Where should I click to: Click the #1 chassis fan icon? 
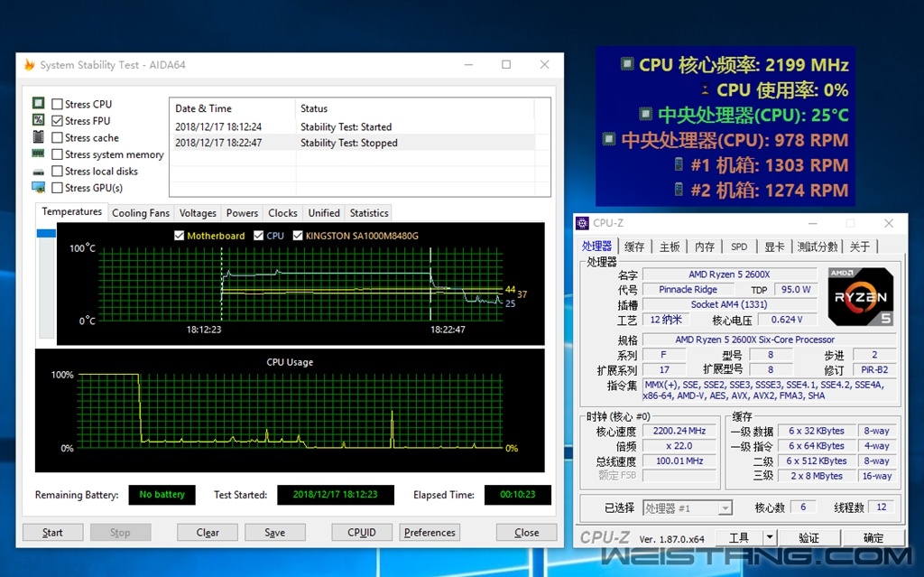point(679,164)
